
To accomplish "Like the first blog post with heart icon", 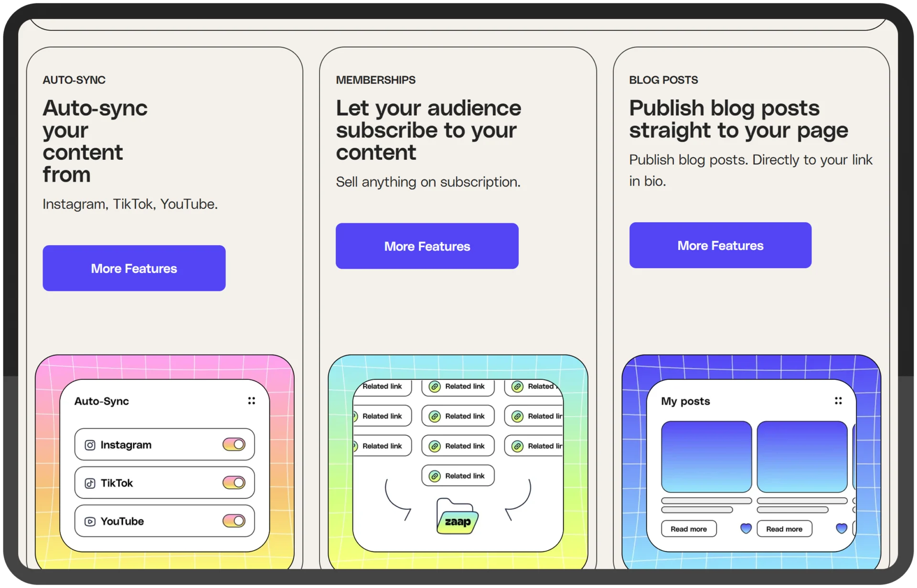I will (746, 528).
